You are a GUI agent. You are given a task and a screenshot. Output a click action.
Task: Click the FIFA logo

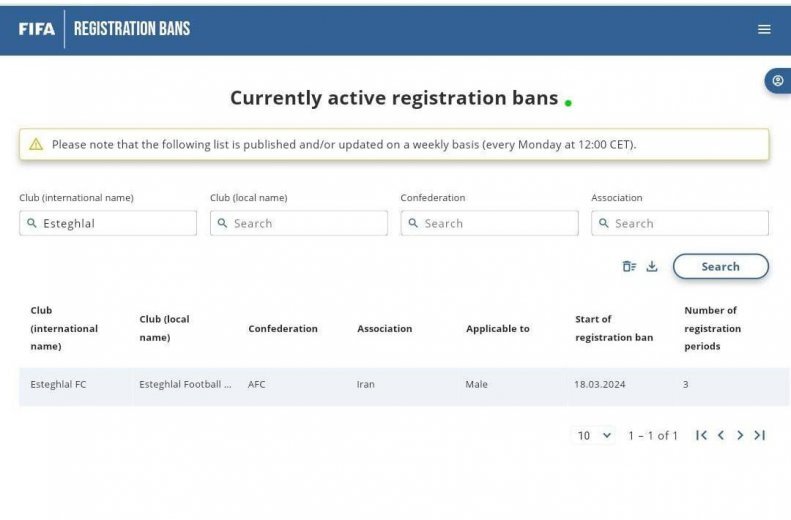[x=37, y=29]
